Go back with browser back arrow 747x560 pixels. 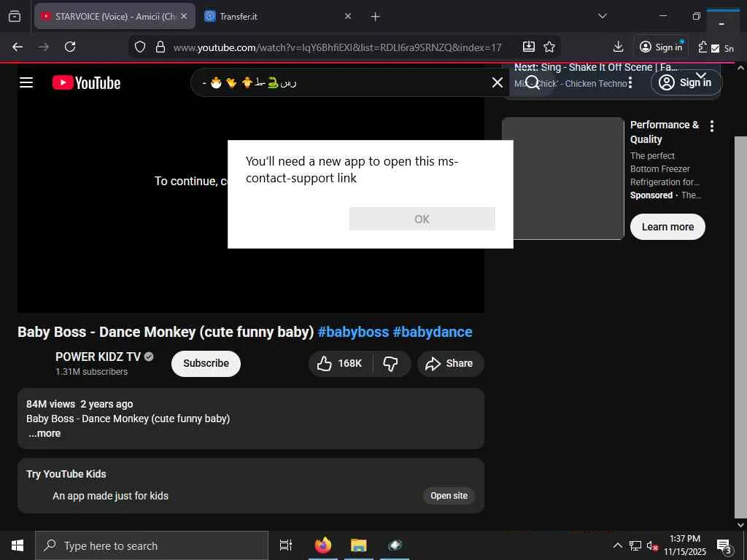click(18, 47)
